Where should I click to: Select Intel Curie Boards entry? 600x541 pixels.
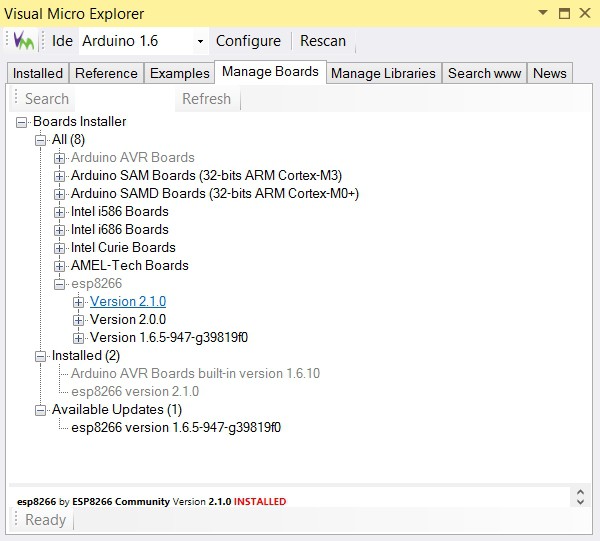(x=123, y=247)
